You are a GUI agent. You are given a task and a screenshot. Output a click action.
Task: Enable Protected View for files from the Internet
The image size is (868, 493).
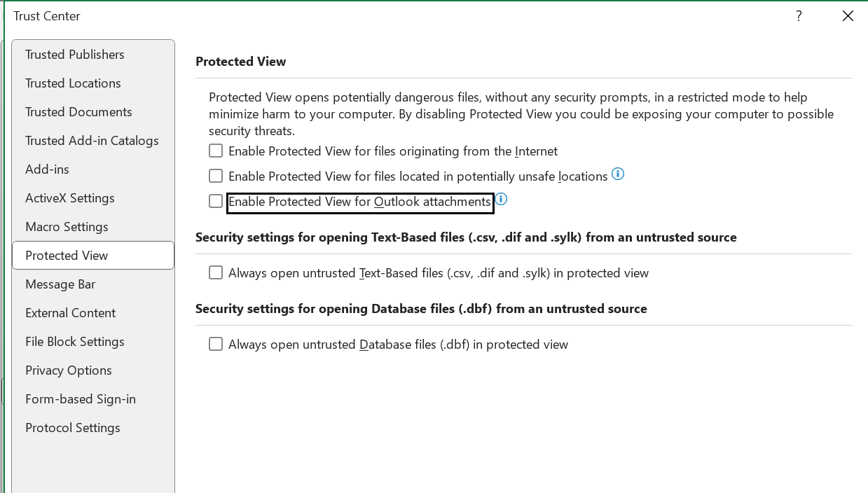point(215,151)
